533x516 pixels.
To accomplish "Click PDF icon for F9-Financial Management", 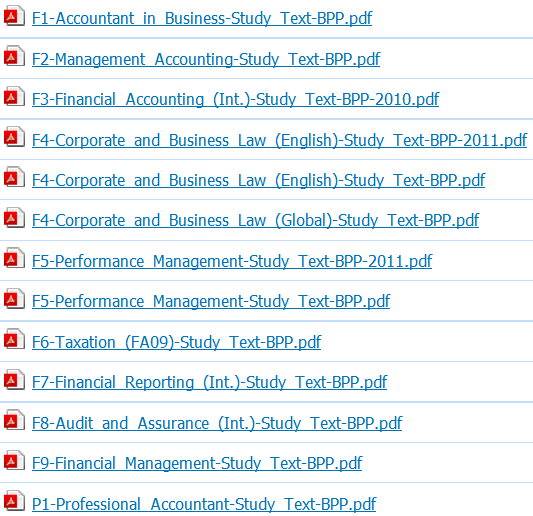I will click(14, 460).
